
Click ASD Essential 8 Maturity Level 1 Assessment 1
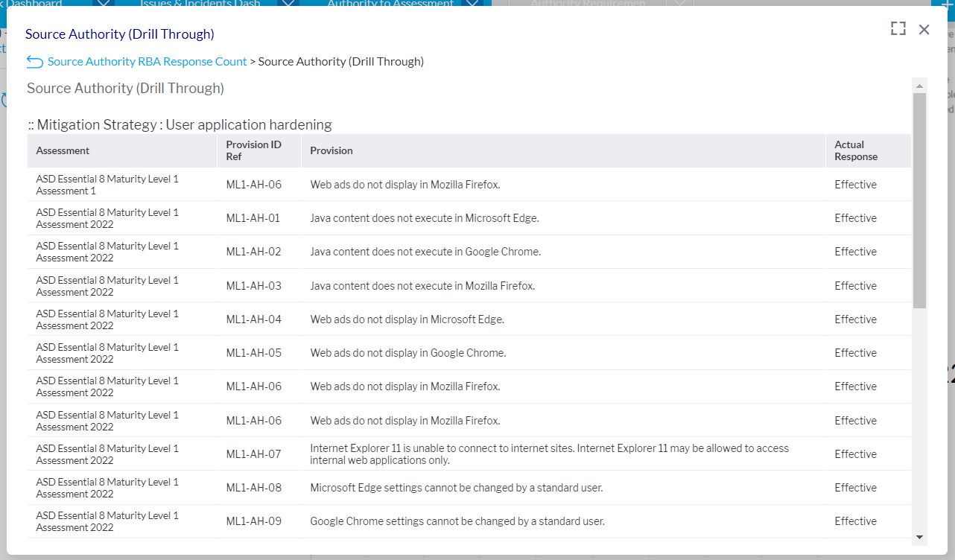(107, 185)
